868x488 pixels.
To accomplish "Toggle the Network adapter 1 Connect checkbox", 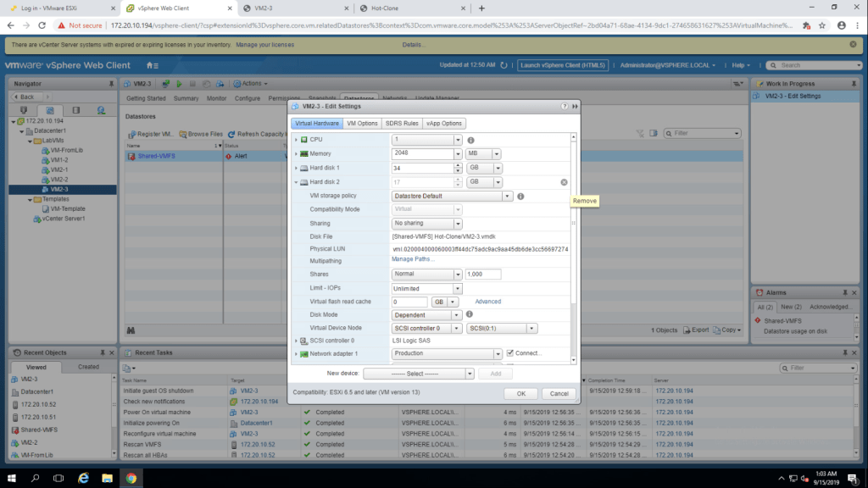I will coord(510,353).
